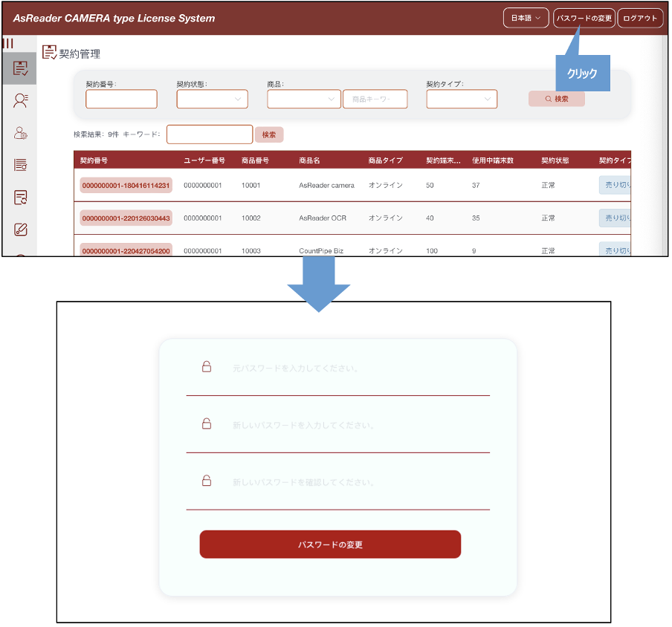
Task: Open the 日本語 language dropdown
Action: click(526, 18)
